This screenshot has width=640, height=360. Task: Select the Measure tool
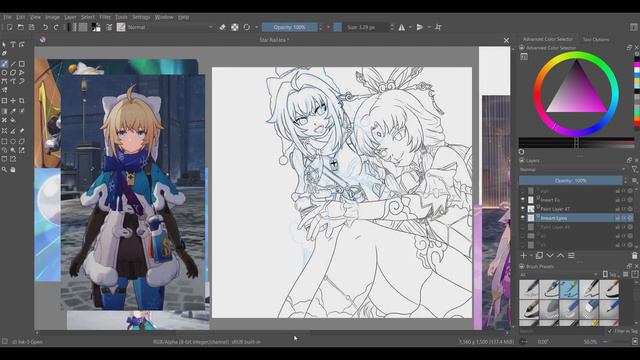pyautogui.click(x=13, y=131)
